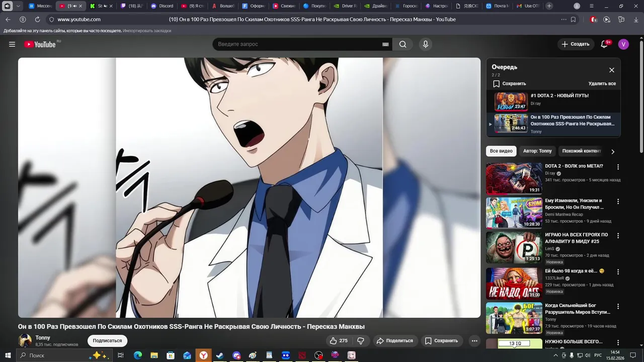This screenshot has height=362, width=644.
Task: Open File Explorer from the taskbar
Action: 154,355
